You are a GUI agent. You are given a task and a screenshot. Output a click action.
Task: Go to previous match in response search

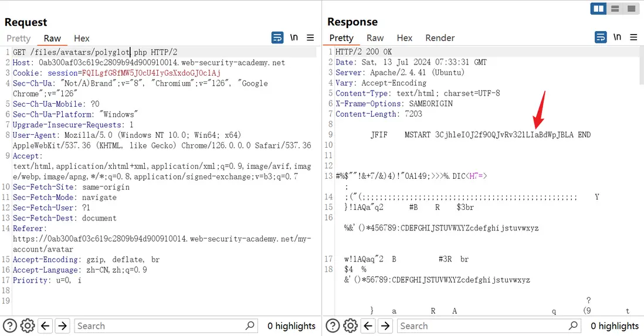[368, 326]
